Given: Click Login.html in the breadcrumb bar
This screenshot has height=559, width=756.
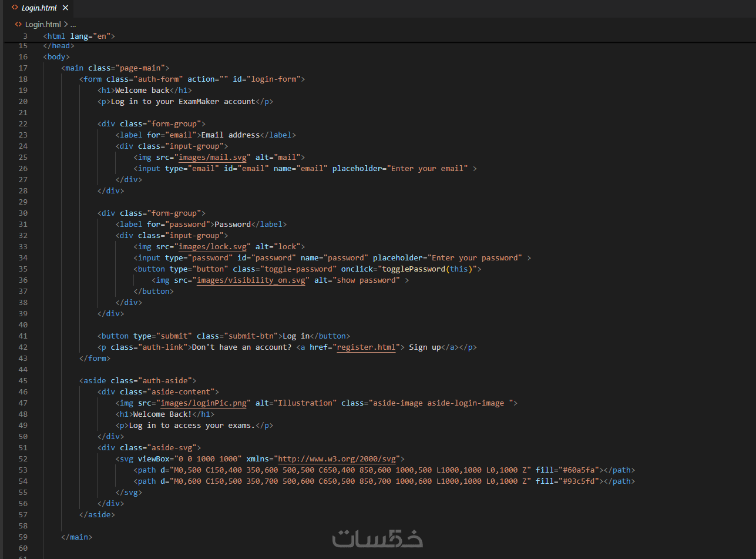Looking at the screenshot, I should [x=43, y=24].
